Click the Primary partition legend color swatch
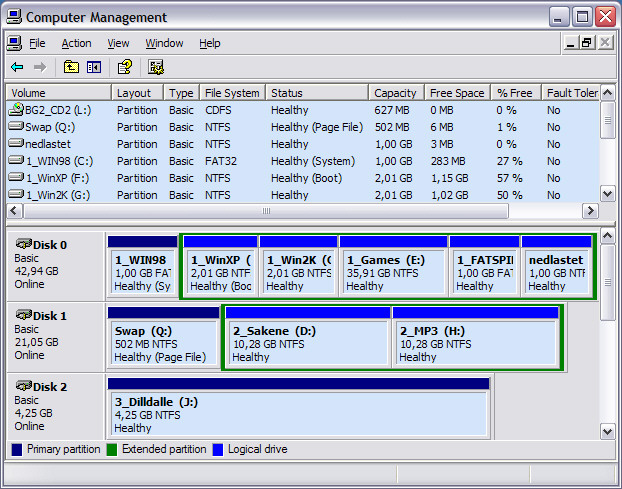This screenshot has height=489, width=622. click(x=17, y=450)
